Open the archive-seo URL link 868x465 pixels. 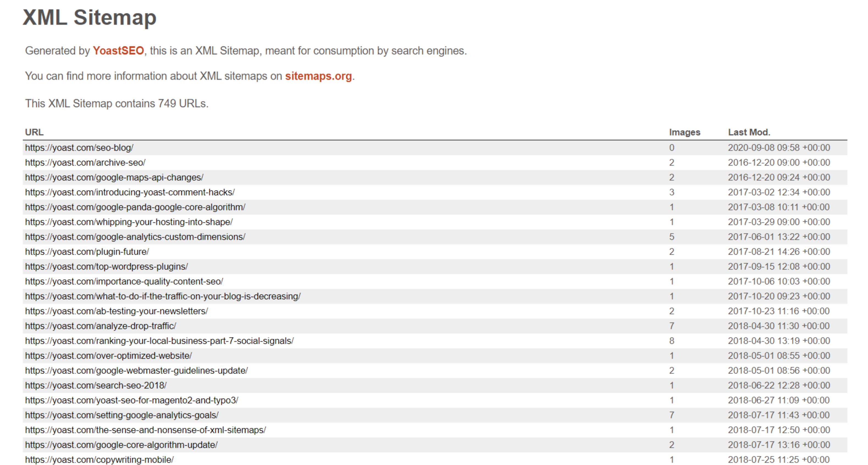(85, 163)
